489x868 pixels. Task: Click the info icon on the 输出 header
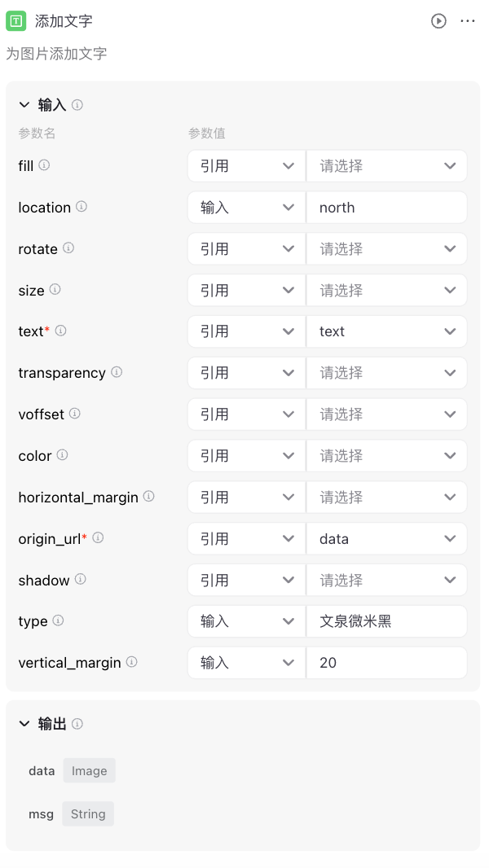click(76, 723)
